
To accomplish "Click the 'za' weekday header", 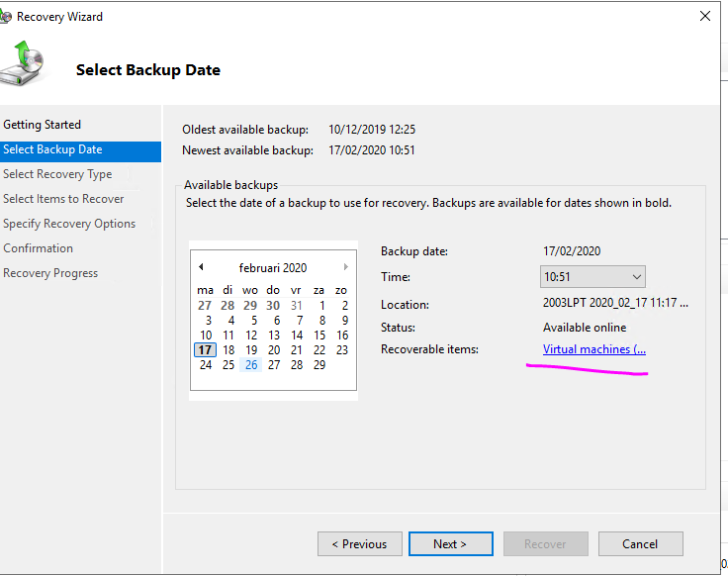I will [x=318, y=290].
